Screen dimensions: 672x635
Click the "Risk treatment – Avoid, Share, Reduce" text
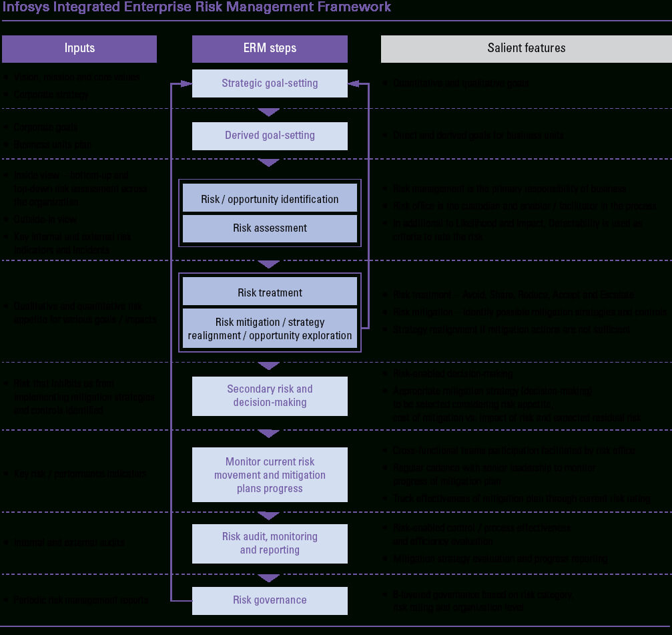(513, 294)
